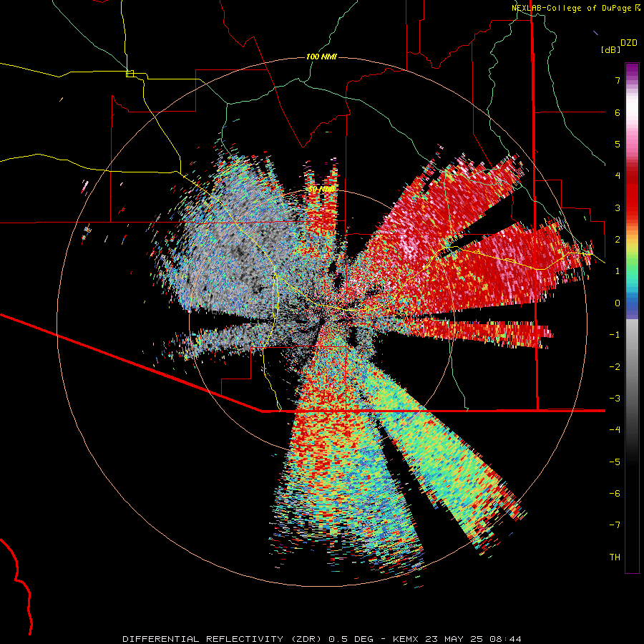Click the ZDR color scale bar
644x644 pixels.
[632, 318]
